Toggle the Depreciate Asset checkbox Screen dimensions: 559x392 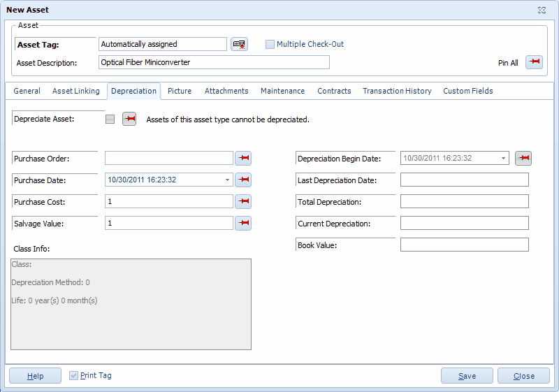110,119
